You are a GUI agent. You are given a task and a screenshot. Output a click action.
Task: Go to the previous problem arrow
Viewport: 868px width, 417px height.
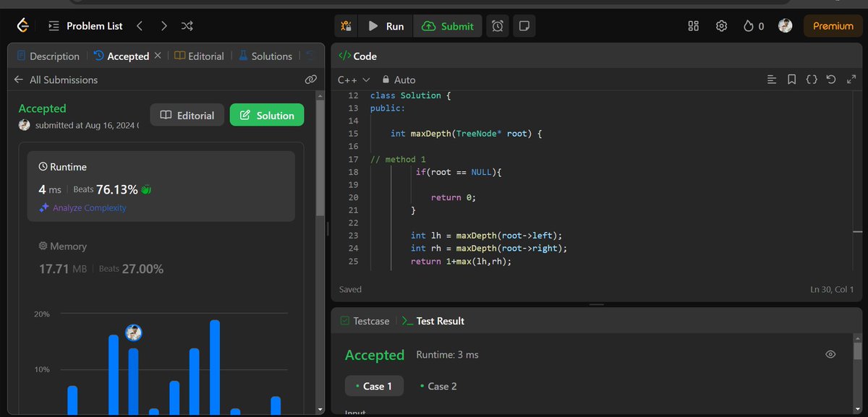139,26
